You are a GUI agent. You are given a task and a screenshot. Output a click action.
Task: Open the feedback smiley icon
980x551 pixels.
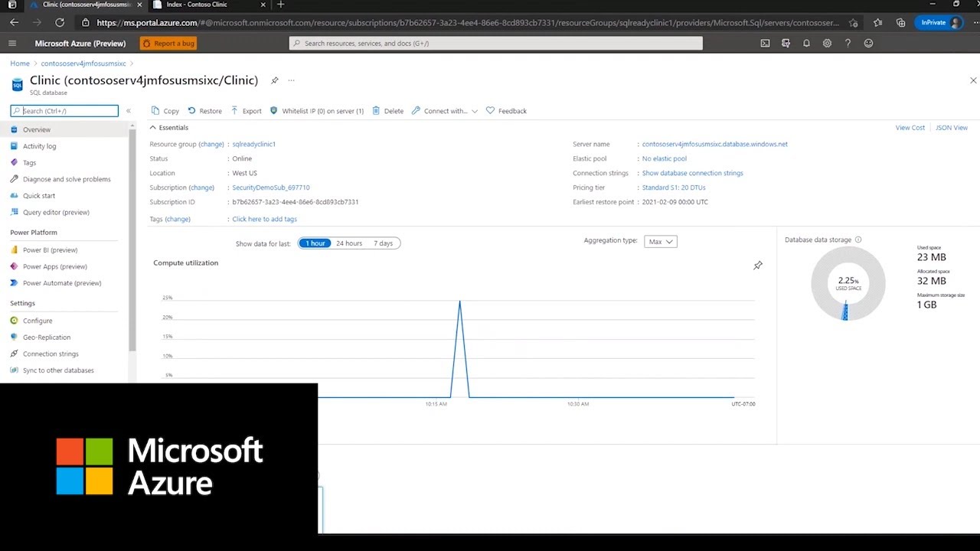pyautogui.click(x=868, y=44)
